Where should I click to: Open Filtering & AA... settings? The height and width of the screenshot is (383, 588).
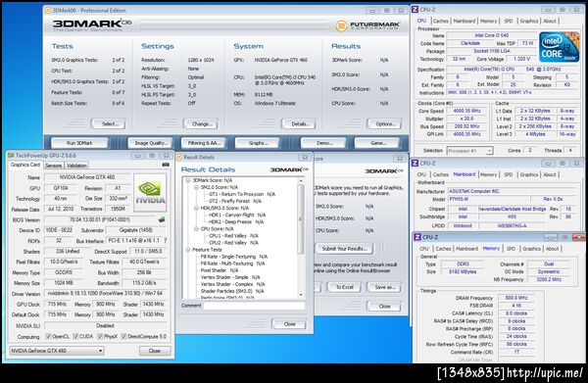[x=203, y=143]
